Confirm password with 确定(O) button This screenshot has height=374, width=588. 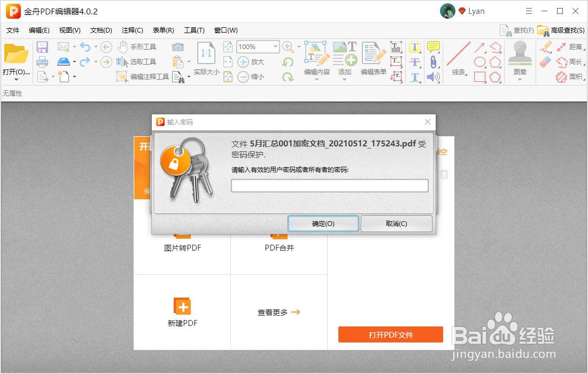click(323, 223)
